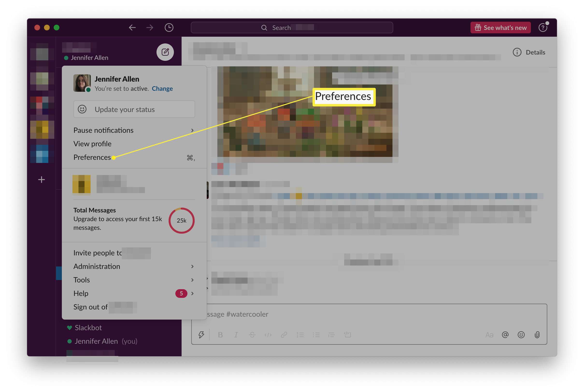Image resolution: width=584 pixels, height=392 pixels.
Task: Click the Update your status field
Action: pyautogui.click(x=134, y=109)
